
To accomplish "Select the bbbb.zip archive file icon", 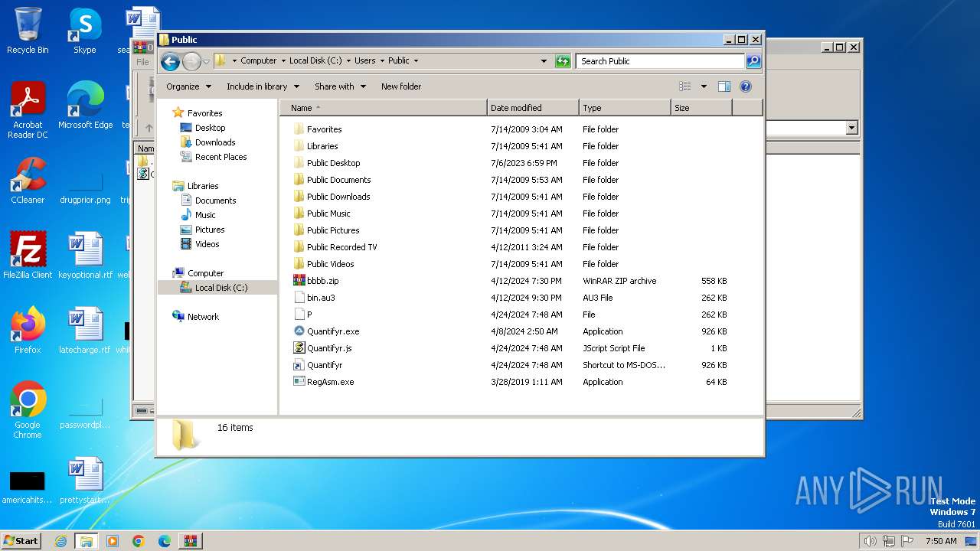I will tap(299, 281).
